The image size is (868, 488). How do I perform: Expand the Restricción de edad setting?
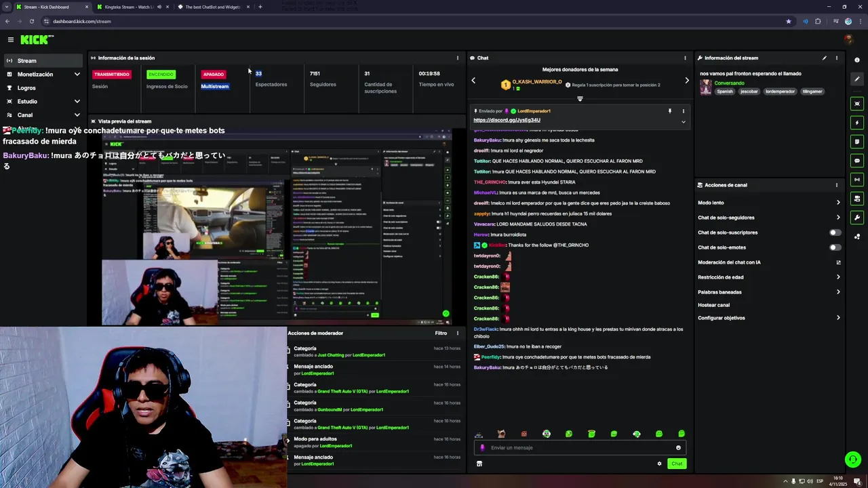tap(769, 277)
